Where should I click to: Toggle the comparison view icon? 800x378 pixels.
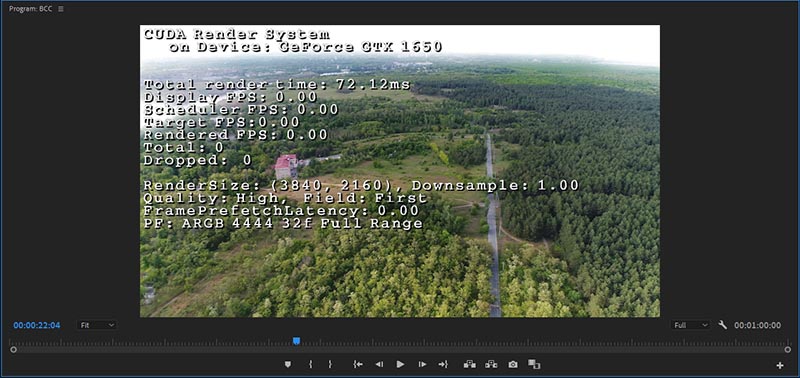534,364
